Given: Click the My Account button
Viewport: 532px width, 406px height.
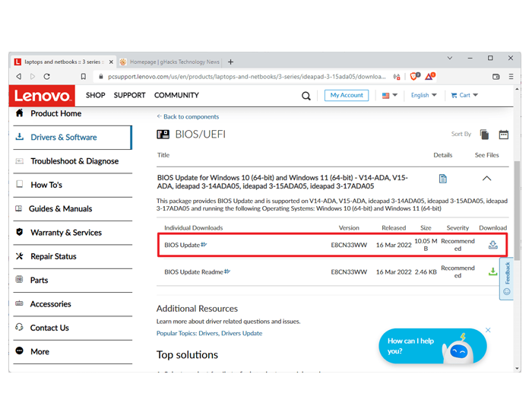Looking at the screenshot, I should click(x=347, y=95).
